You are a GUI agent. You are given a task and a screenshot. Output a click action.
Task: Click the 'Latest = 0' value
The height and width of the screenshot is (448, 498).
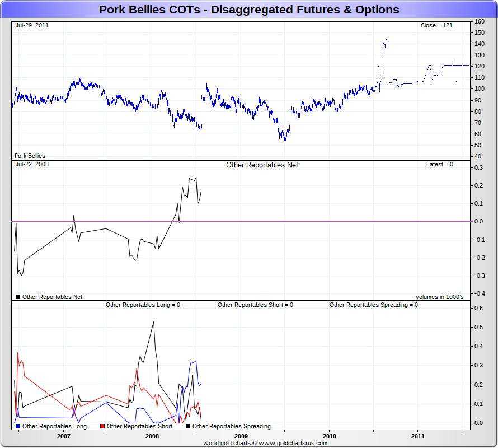tap(440, 165)
